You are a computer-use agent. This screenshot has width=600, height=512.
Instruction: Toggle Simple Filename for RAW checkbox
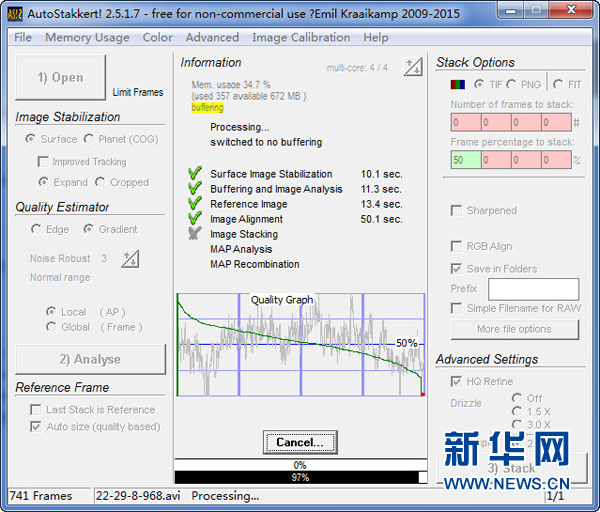point(456,308)
